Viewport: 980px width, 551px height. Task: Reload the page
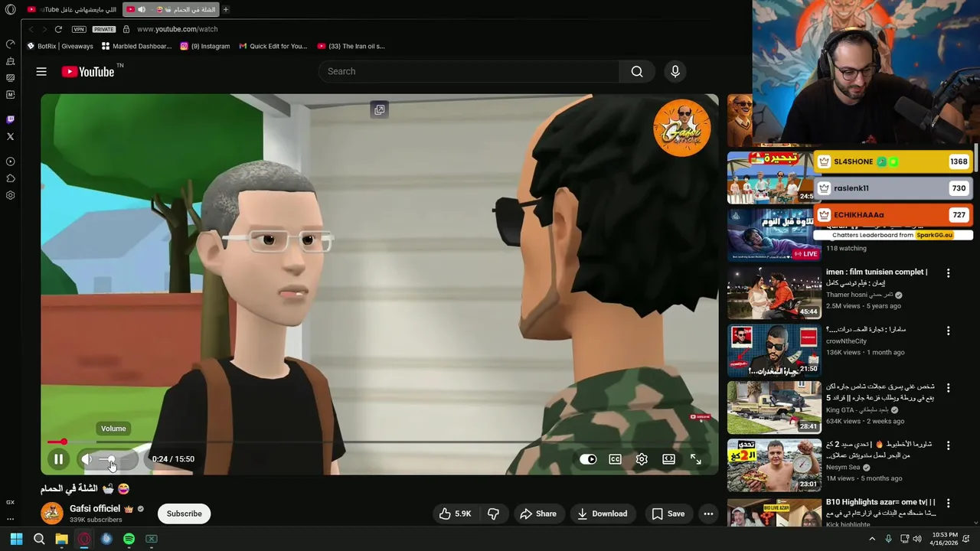click(x=58, y=29)
